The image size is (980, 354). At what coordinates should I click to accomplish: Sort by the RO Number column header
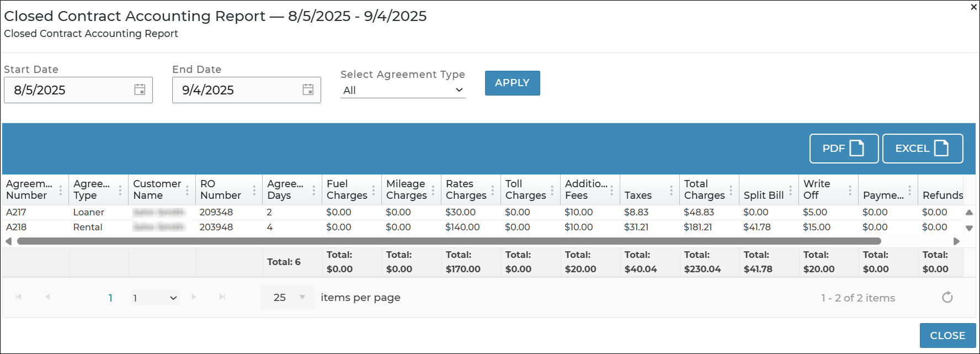(x=221, y=190)
